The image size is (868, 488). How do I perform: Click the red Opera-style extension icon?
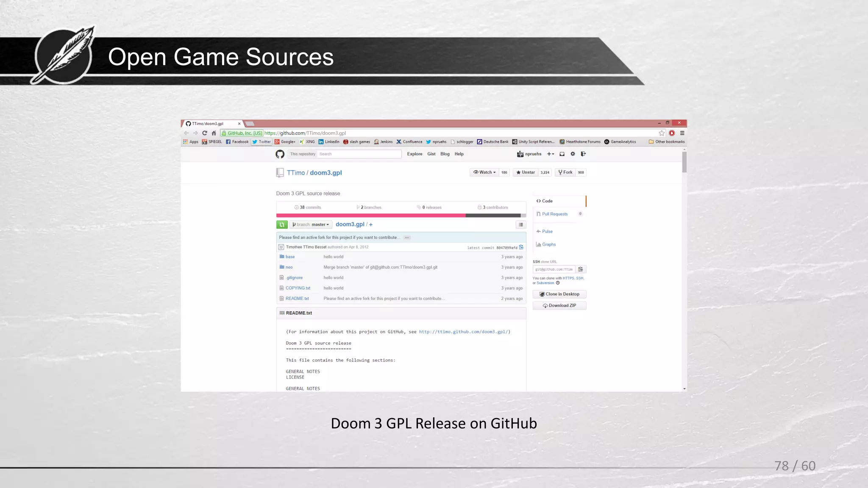pos(672,133)
